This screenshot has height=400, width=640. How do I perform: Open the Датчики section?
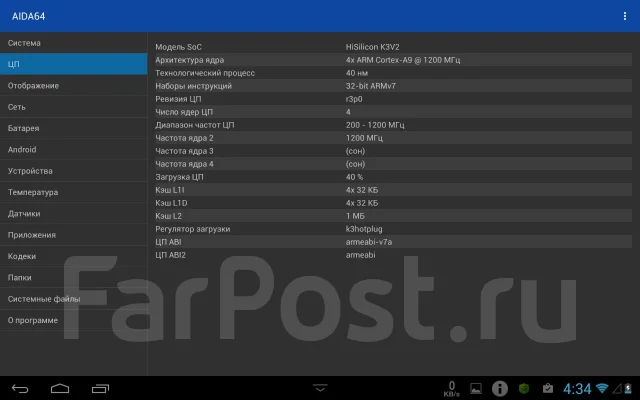(73, 213)
